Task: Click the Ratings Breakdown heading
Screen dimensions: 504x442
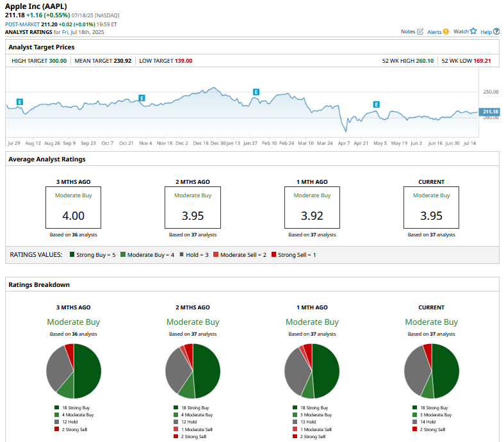Action: coord(39,284)
